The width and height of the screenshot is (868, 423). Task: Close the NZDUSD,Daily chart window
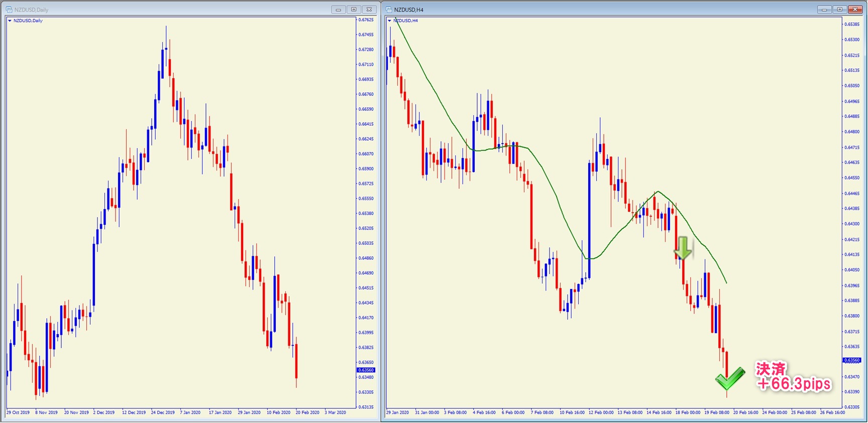[x=369, y=10]
